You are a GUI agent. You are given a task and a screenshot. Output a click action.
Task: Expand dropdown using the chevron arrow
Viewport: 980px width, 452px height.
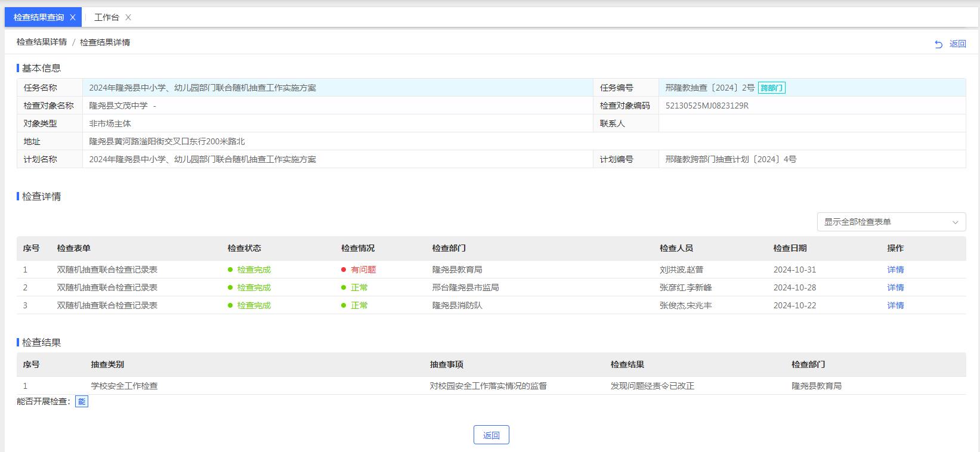click(x=955, y=222)
